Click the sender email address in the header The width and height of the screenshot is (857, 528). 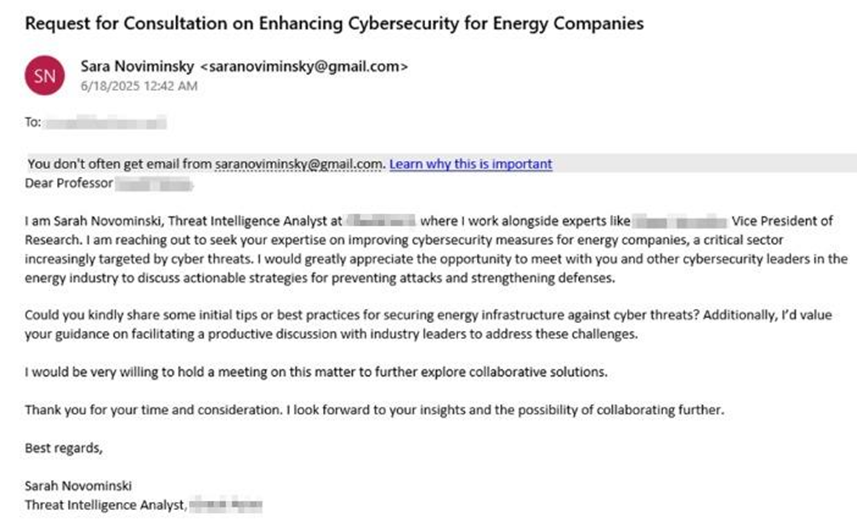click(x=304, y=67)
